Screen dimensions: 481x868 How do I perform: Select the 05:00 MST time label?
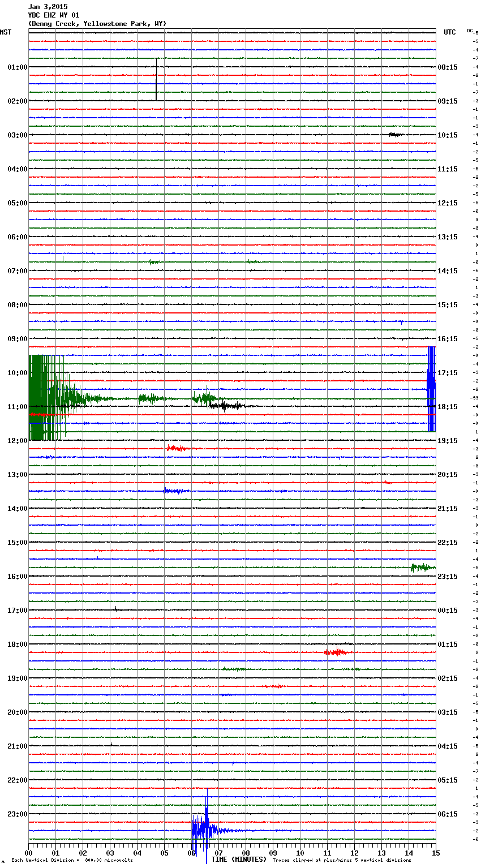pyautogui.click(x=17, y=203)
